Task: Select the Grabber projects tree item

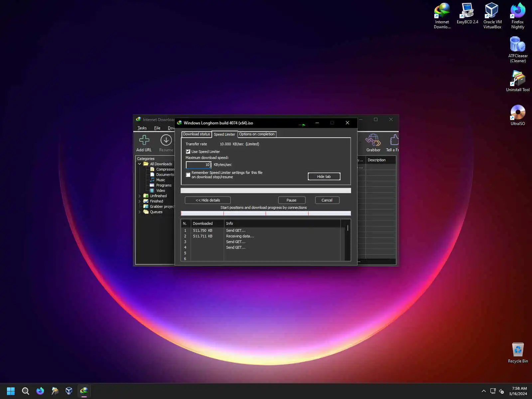Action: point(159,206)
